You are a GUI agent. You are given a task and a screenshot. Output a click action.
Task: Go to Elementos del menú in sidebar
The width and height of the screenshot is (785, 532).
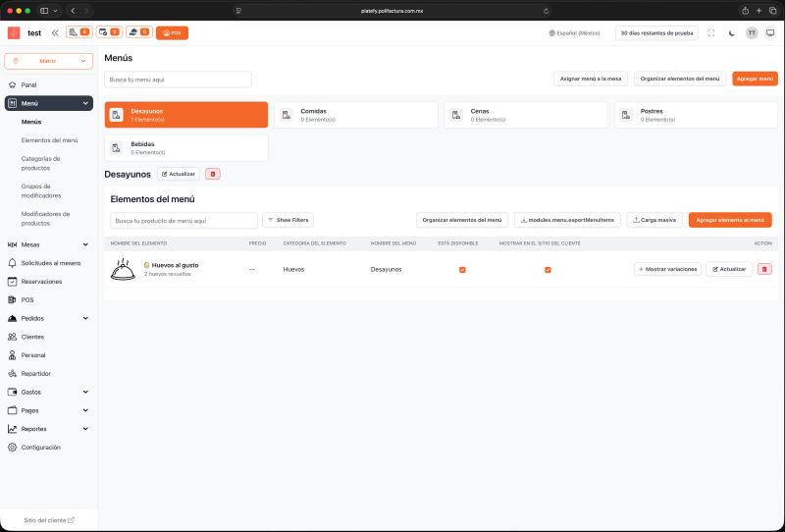49,140
